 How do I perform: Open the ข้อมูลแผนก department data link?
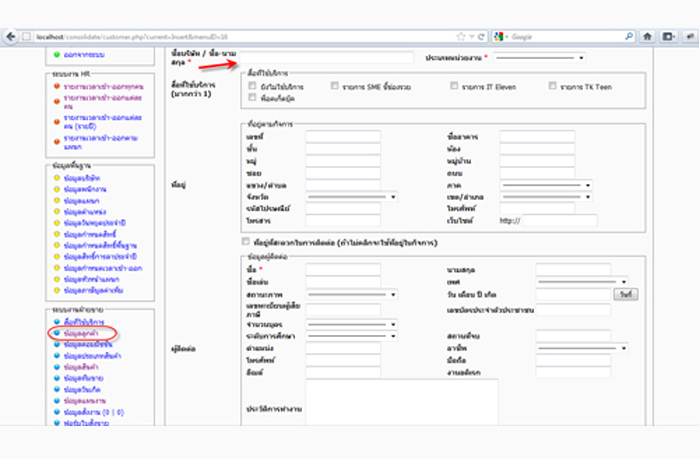(x=81, y=200)
